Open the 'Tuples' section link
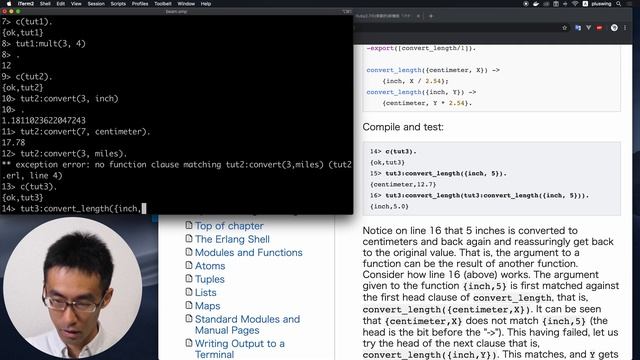The height and width of the screenshot is (360, 640). coord(209,279)
